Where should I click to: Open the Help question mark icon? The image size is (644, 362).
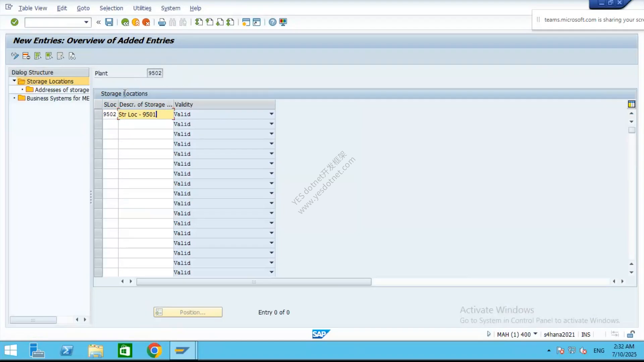(x=273, y=22)
